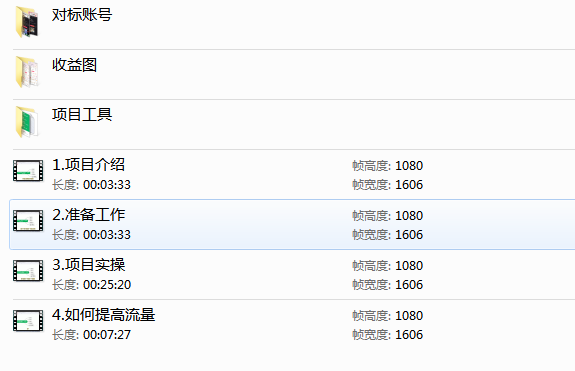575x371 pixels.
Task: Select the 1.项目介绍 video thumbnail icon
Action: click(28, 170)
